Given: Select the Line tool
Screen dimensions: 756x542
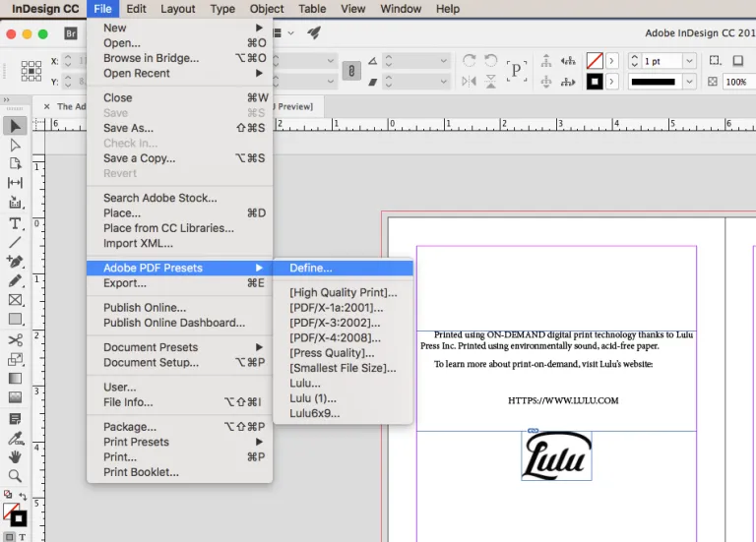Looking at the screenshot, I should (15, 242).
